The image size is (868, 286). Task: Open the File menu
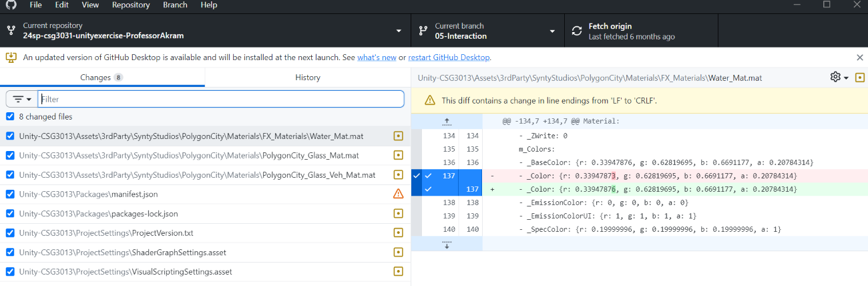tap(36, 5)
